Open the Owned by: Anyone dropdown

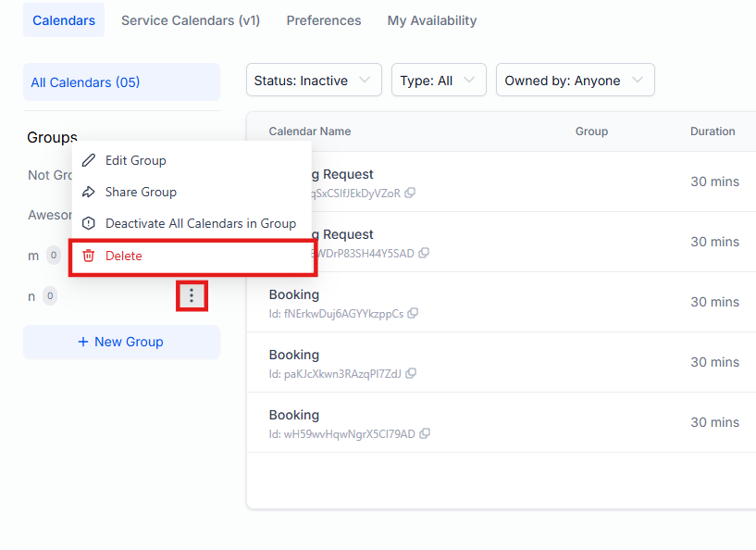[x=575, y=81]
